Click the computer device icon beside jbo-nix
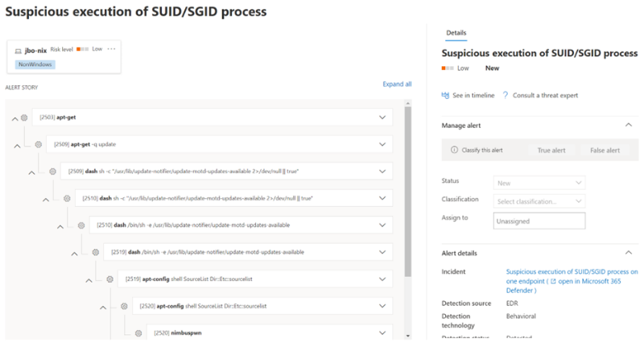This screenshot has height=343, width=644. 19,50
